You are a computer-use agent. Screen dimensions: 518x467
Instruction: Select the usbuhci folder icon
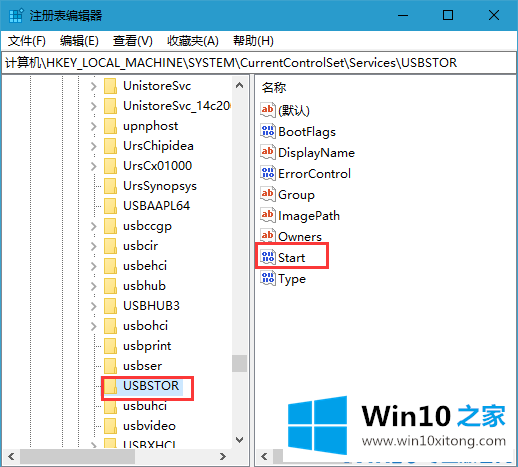click(x=110, y=406)
